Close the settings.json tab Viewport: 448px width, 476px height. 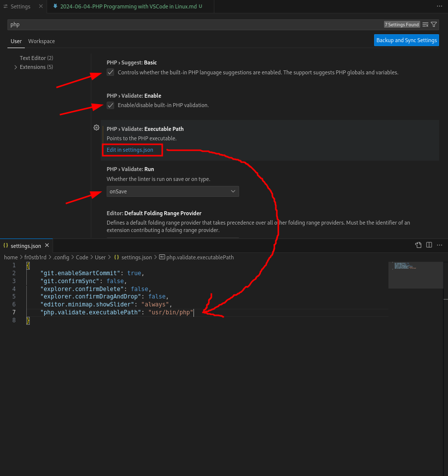[47, 245]
